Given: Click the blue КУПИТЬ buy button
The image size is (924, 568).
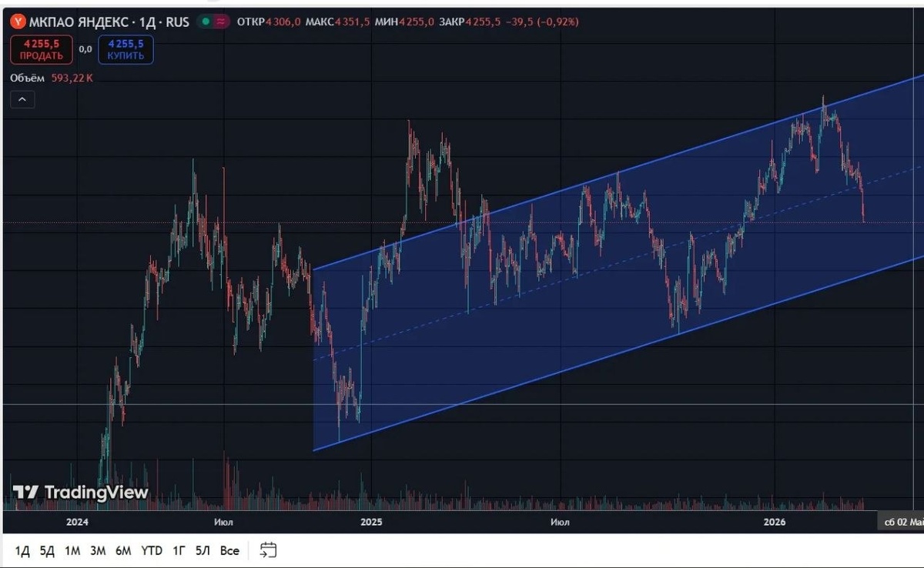Looking at the screenshot, I should (126, 50).
